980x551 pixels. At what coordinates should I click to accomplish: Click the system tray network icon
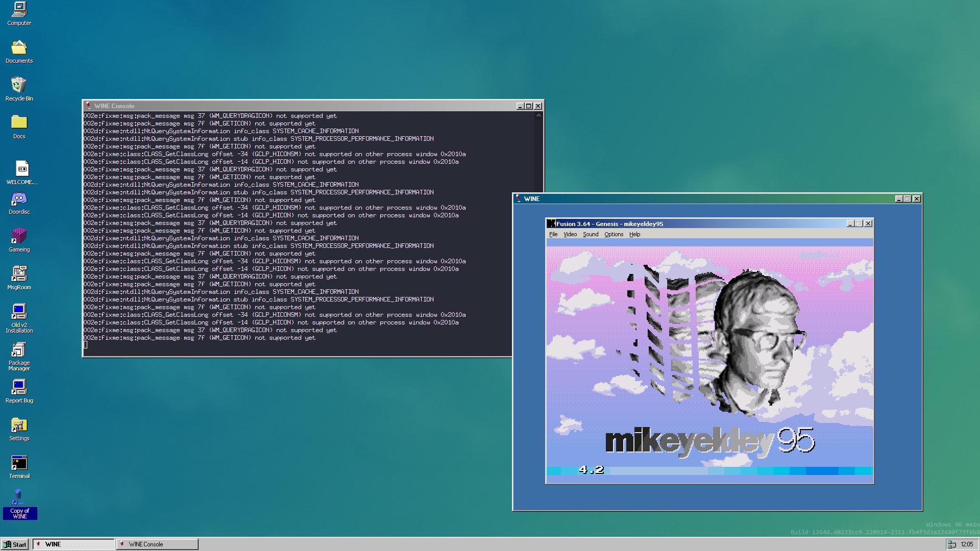pyautogui.click(x=952, y=544)
